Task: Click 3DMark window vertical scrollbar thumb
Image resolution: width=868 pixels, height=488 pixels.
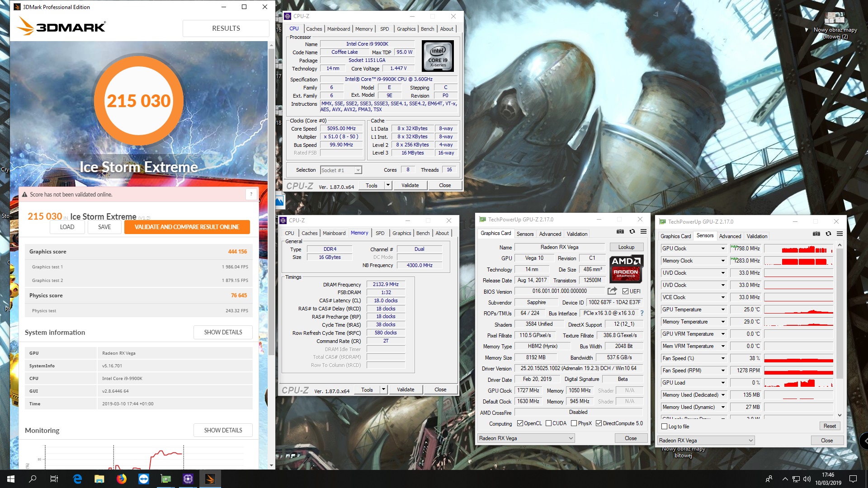Action: pos(271,201)
